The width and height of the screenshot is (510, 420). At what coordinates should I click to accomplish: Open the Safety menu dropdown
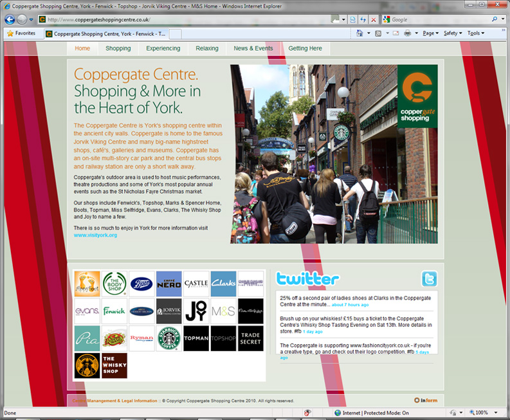(x=453, y=33)
